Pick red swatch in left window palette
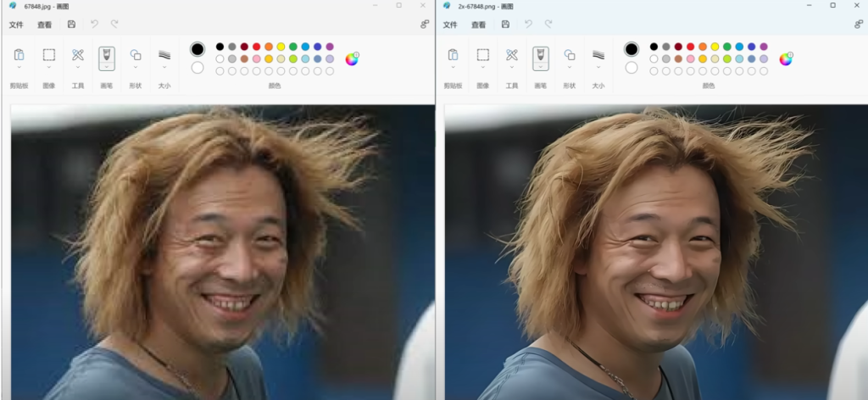The height and width of the screenshot is (400, 868). (x=256, y=47)
